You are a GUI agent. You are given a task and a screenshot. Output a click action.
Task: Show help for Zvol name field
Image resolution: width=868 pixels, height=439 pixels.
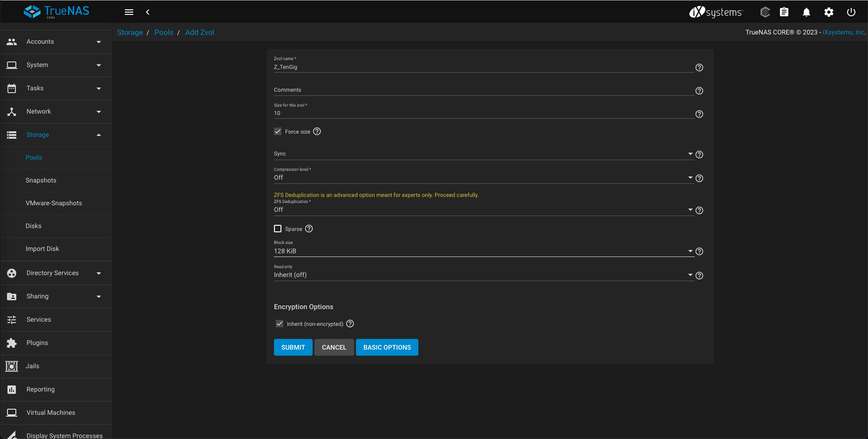tap(699, 68)
